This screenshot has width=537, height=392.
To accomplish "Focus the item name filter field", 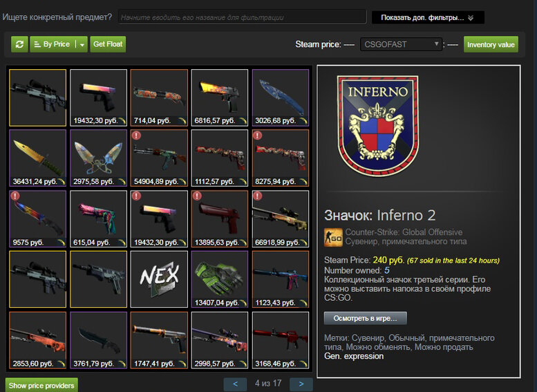I will click(242, 17).
